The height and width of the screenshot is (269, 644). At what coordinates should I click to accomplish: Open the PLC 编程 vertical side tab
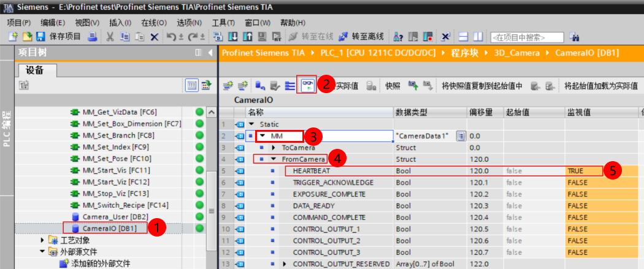7,127
